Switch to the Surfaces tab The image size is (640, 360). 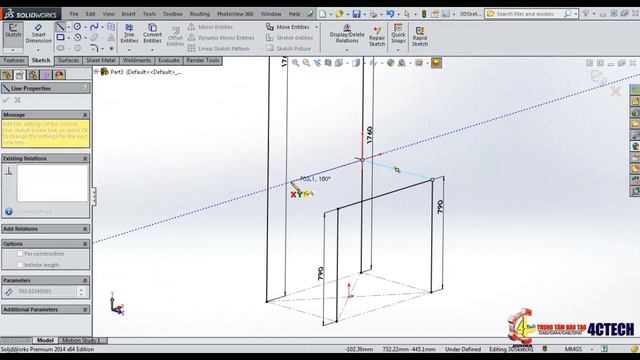click(68, 60)
